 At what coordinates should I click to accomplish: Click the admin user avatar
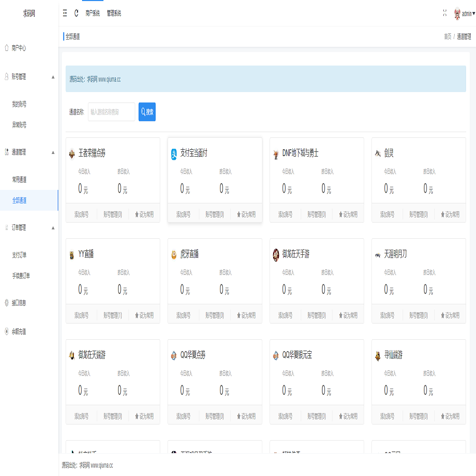(x=457, y=14)
